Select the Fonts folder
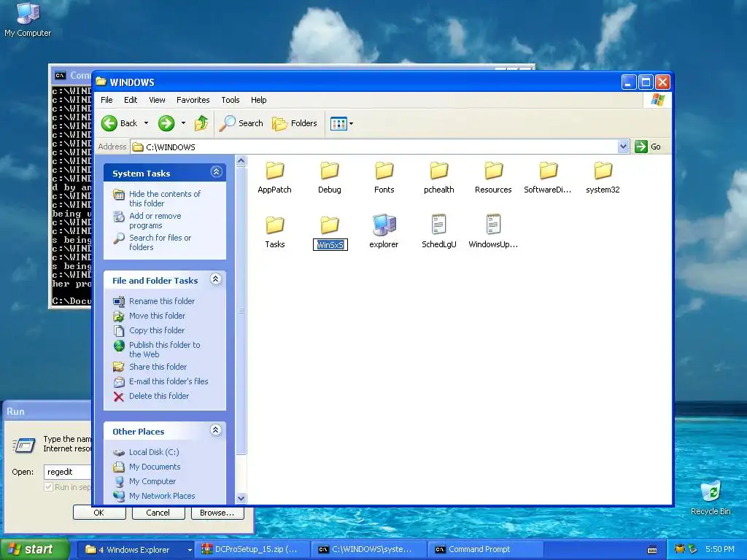 384,177
